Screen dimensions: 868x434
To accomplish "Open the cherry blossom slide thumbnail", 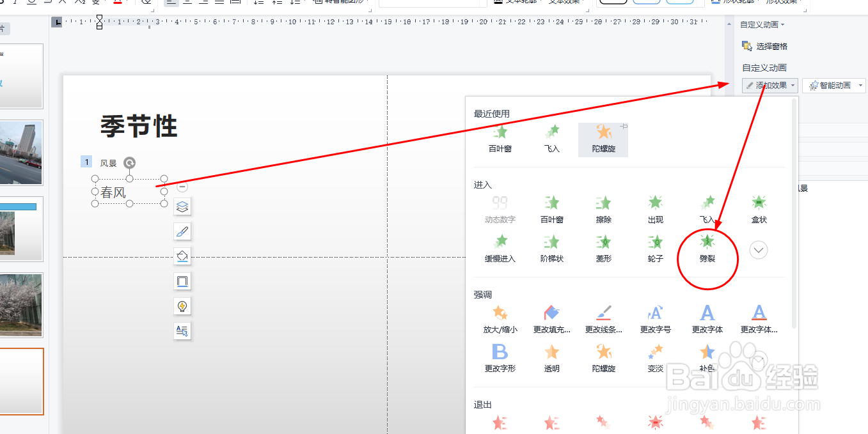I will (21, 305).
